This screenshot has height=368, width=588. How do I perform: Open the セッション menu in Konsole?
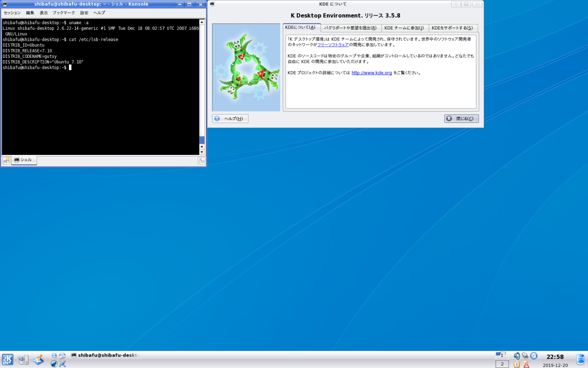coord(12,13)
